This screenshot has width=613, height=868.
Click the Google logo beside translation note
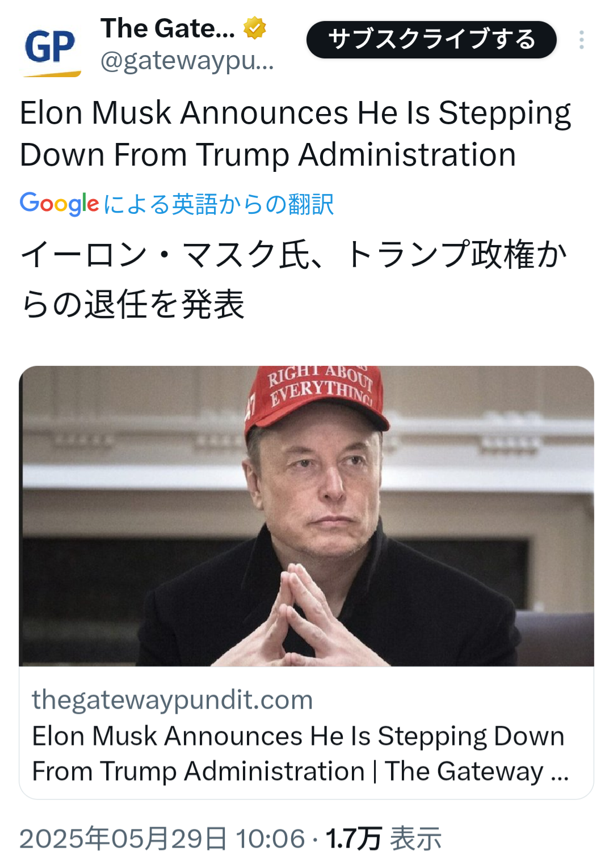point(59,204)
